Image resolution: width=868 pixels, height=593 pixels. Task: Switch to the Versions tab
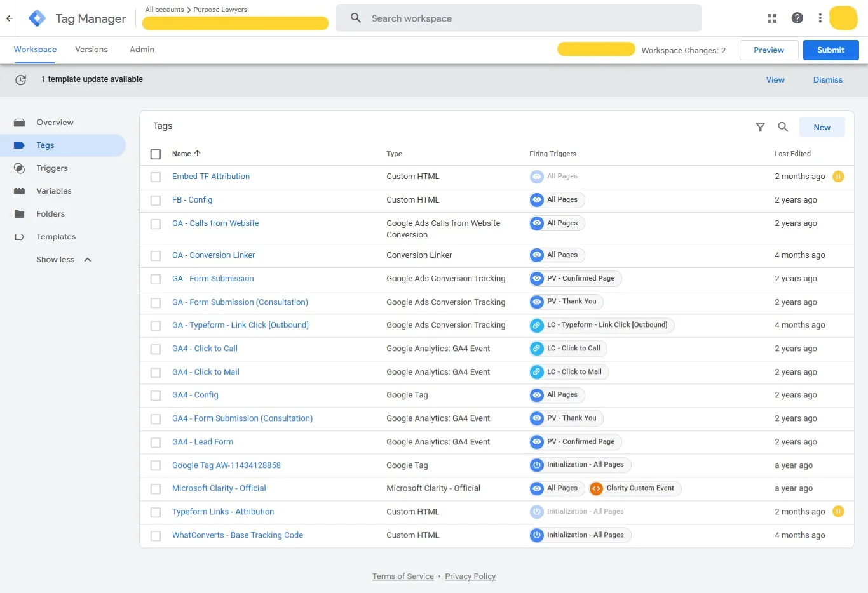click(92, 50)
